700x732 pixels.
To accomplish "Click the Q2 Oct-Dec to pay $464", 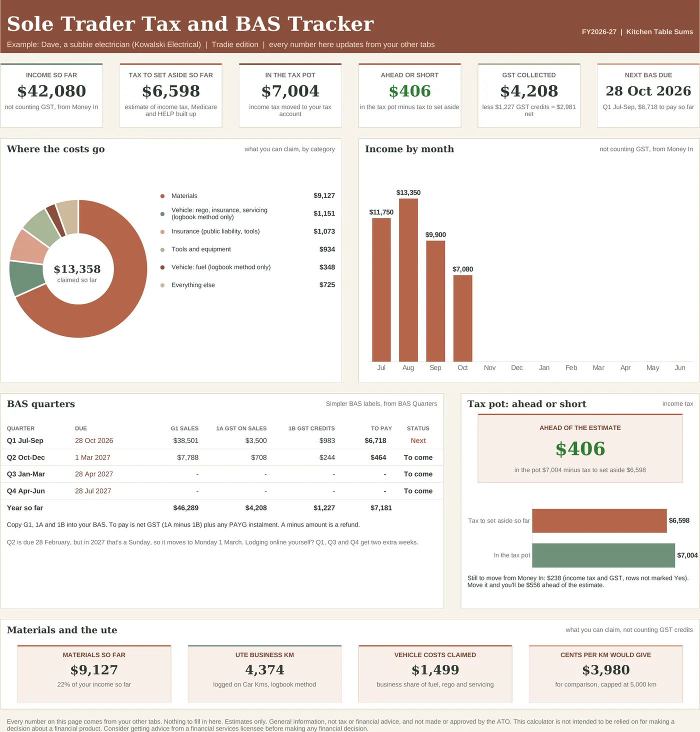I will tap(378, 457).
